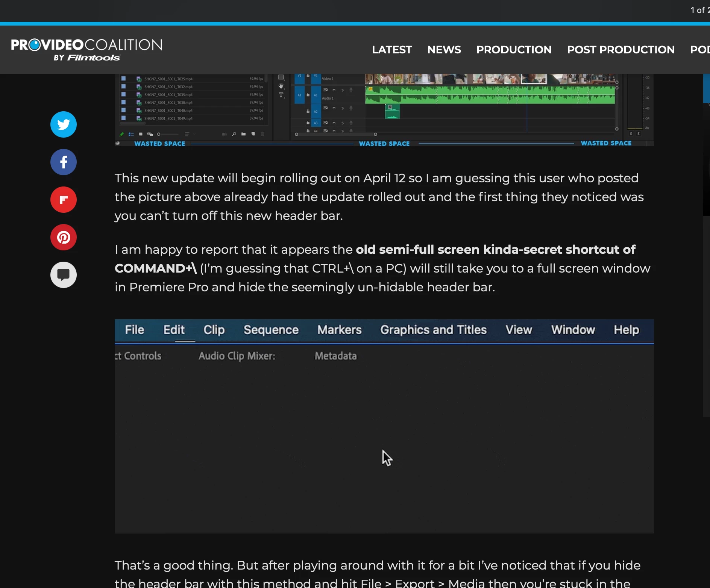This screenshot has width=710, height=588.
Task: Switch to the Metadata panel tab
Action: (x=335, y=356)
